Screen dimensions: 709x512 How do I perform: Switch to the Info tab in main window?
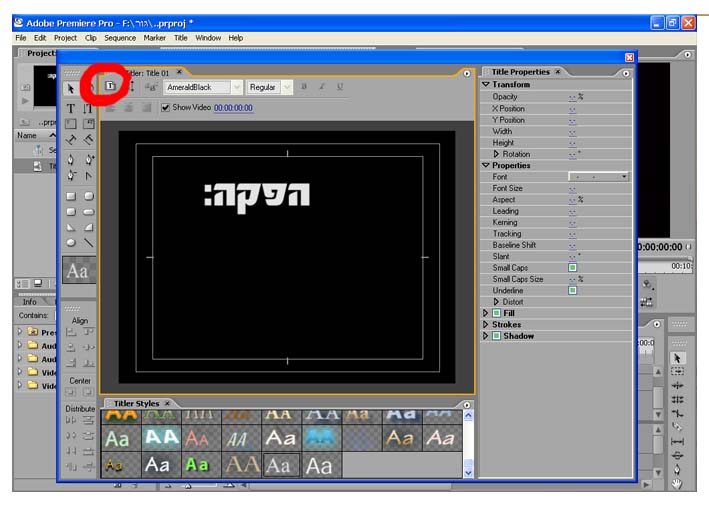tap(30, 301)
